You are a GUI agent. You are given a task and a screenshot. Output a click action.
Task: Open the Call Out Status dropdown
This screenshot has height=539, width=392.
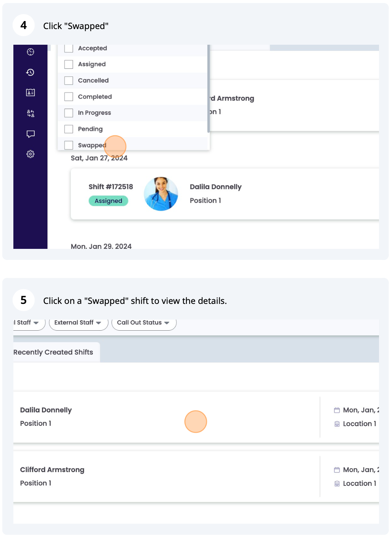pyautogui.click(x=144, y=323)
